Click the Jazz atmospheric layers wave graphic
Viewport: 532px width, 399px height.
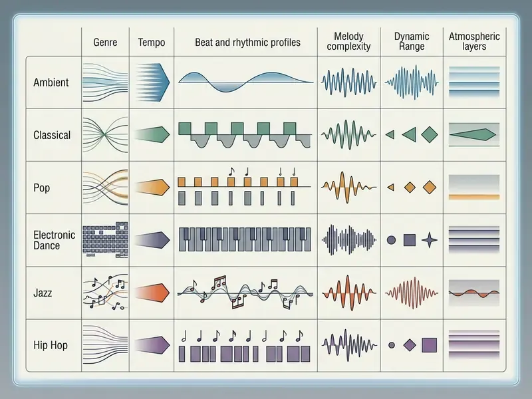coord(474,293)
